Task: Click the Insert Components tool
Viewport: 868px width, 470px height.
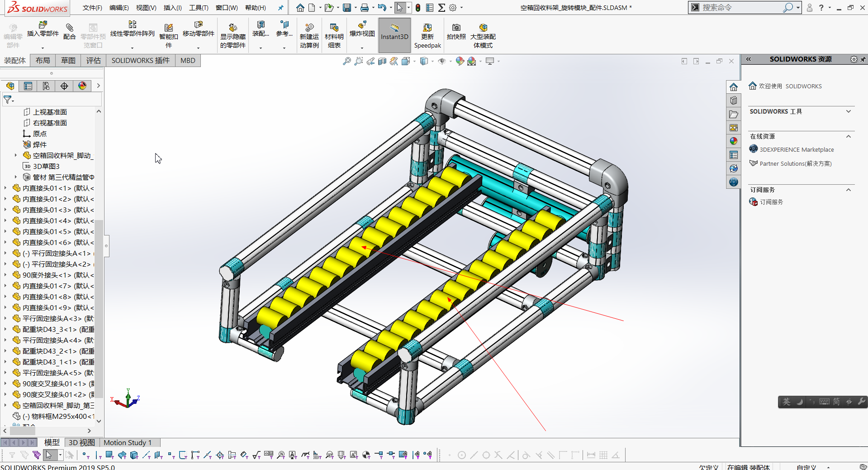Action: click(43, 29)
